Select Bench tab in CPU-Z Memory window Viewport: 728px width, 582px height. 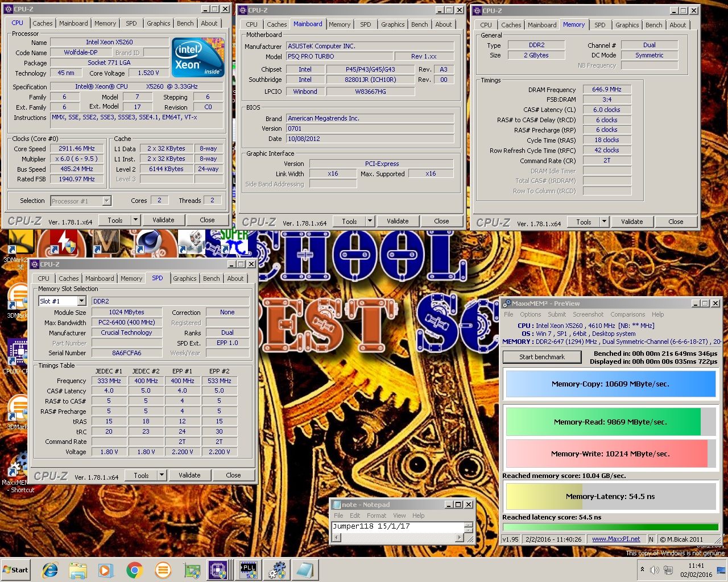click(653, 25)
